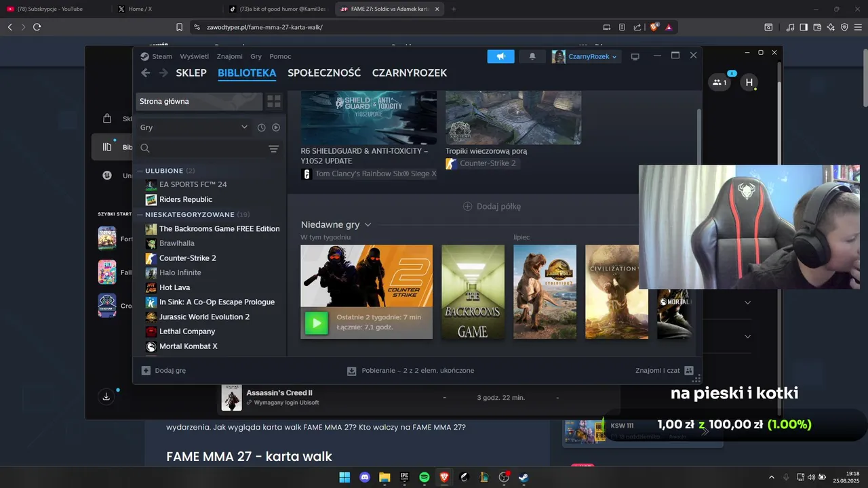Go back with Steam's left arrow

pos(145,73)
